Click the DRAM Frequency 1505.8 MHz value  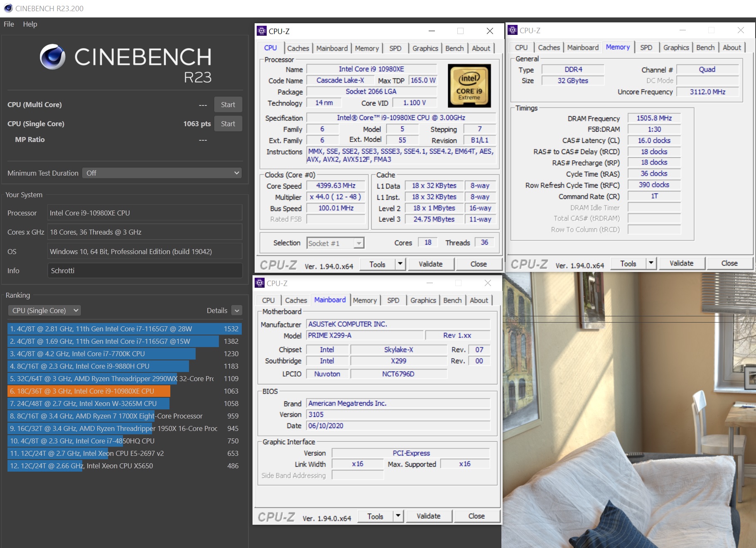point(654,118)
